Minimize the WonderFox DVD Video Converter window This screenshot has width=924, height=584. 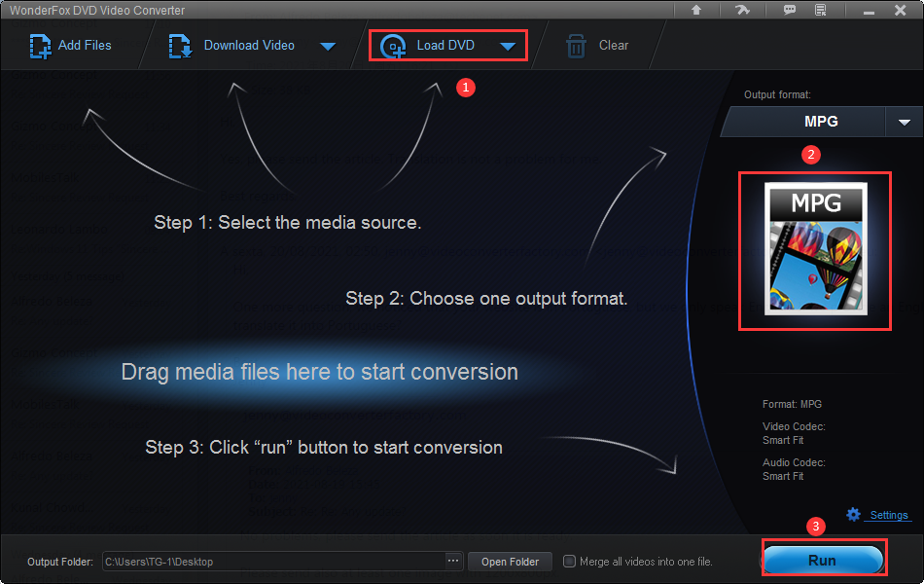point(869,12)
